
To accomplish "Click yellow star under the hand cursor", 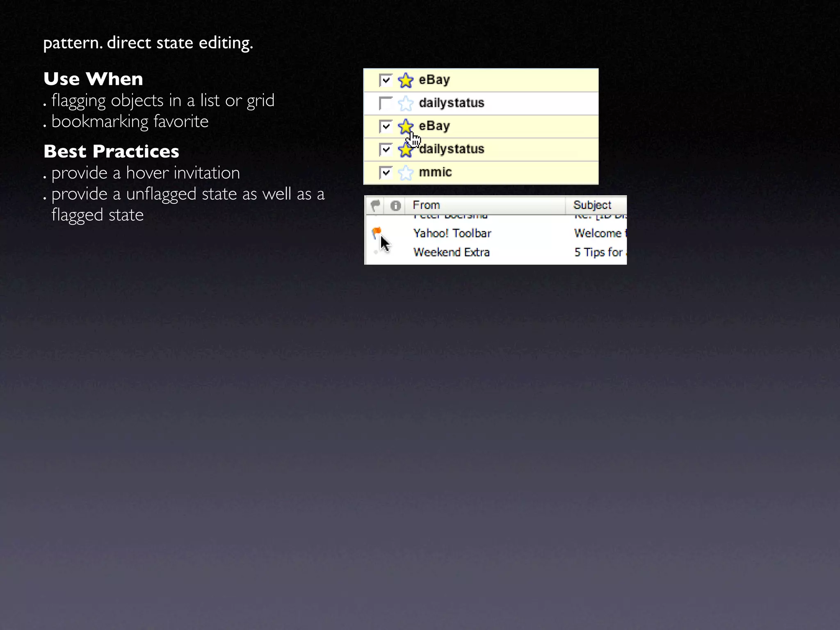I will coord(405,126).
